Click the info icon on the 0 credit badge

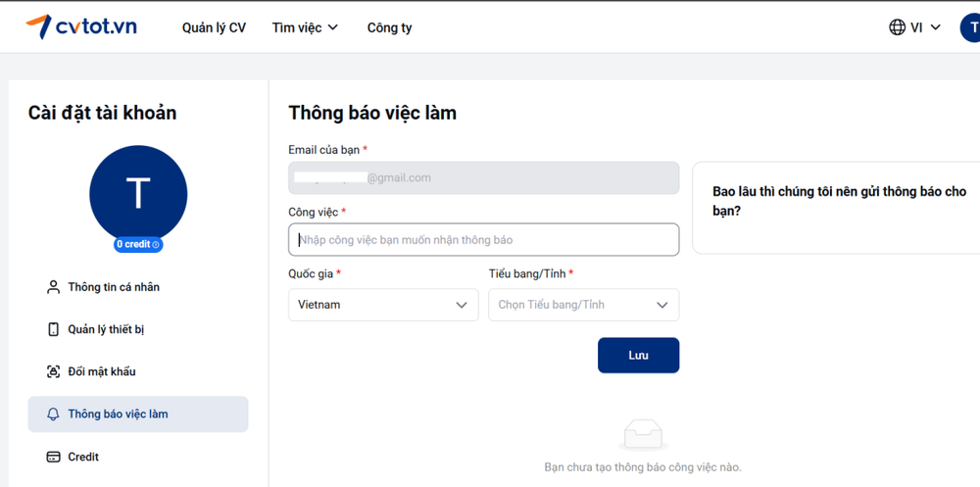pos(156,244)
